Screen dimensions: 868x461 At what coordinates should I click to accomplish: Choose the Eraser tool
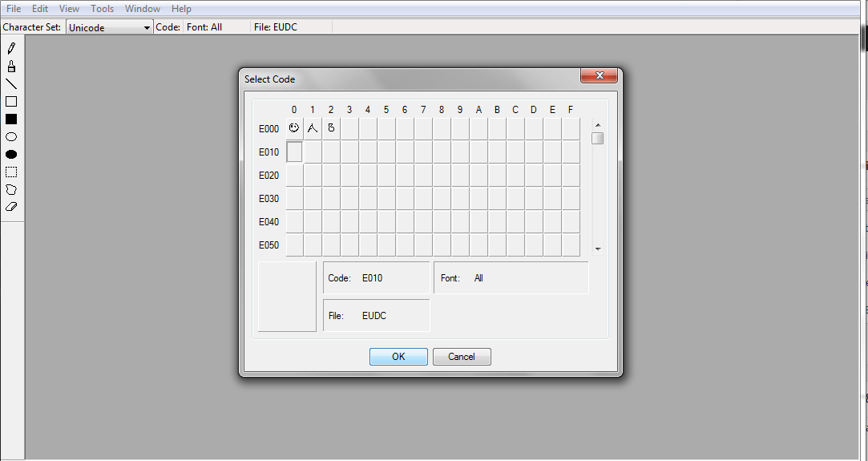(x=11, y=207)
